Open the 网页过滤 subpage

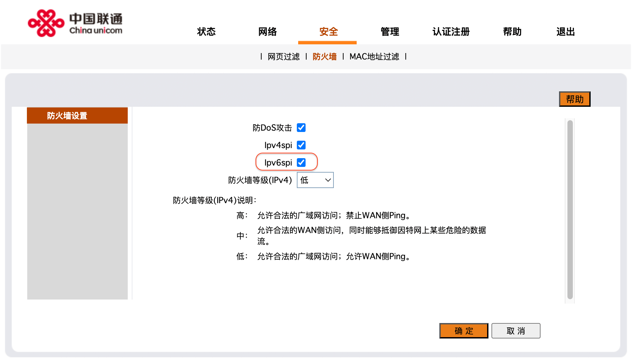tap(283, 56)
